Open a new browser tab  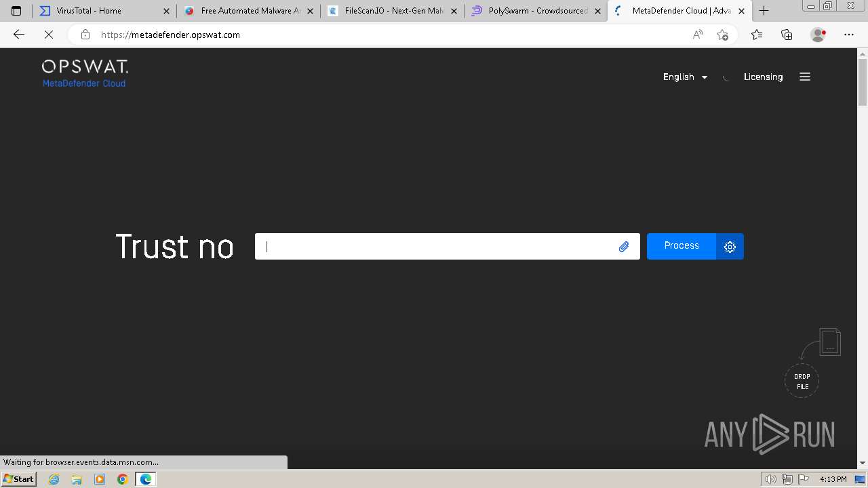coord(764,11)
